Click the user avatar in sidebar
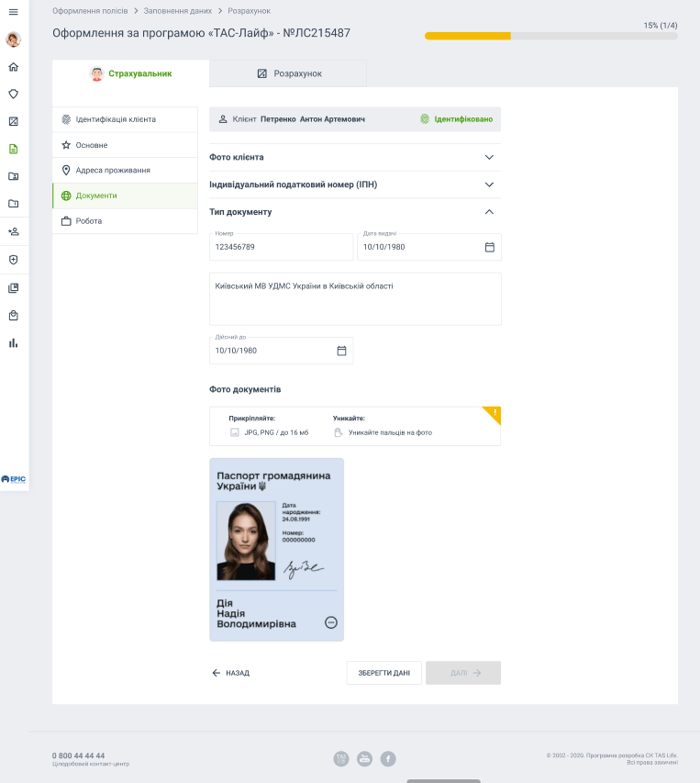This screenshot has height=783, width=700. [x=13, y=39]
